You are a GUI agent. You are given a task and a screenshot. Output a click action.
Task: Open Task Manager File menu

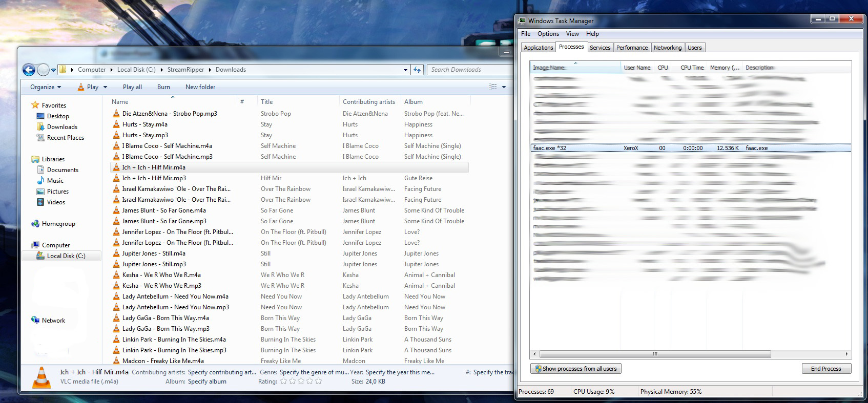pyautogui.click(x=526, y=34)
